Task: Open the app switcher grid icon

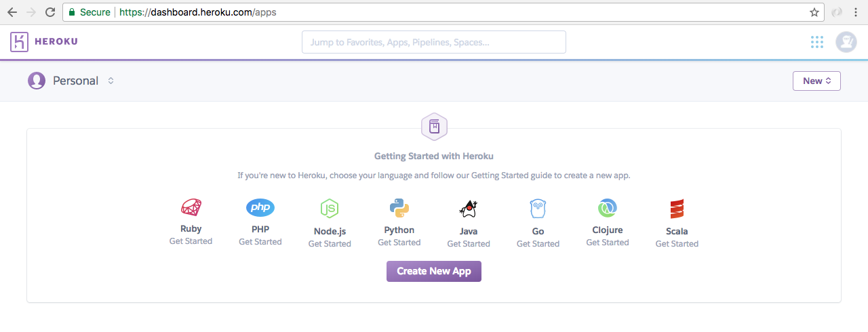Action: point(817,42)
